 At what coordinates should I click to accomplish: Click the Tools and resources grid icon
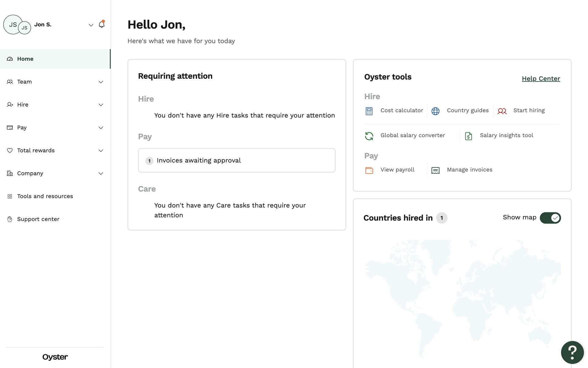click(x=10, y=196)
